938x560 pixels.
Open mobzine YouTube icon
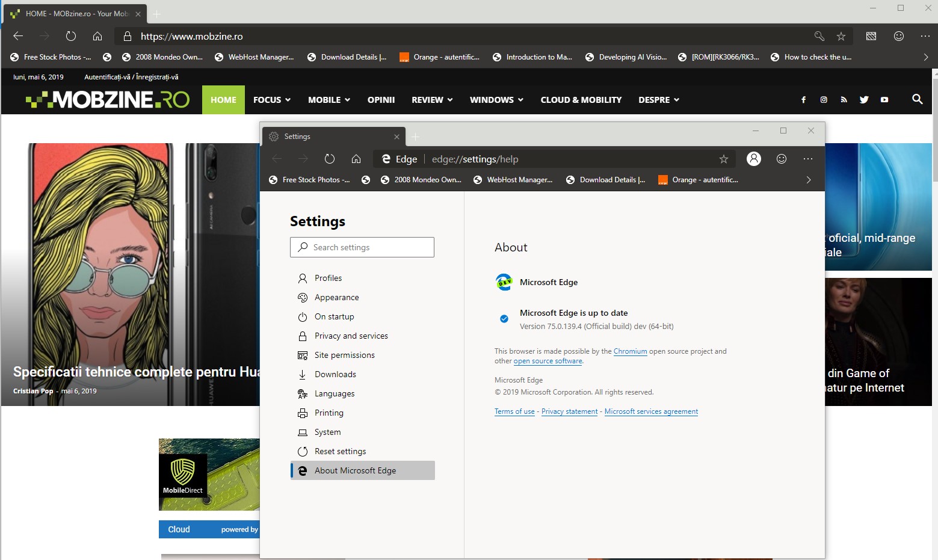click(884, 100)
